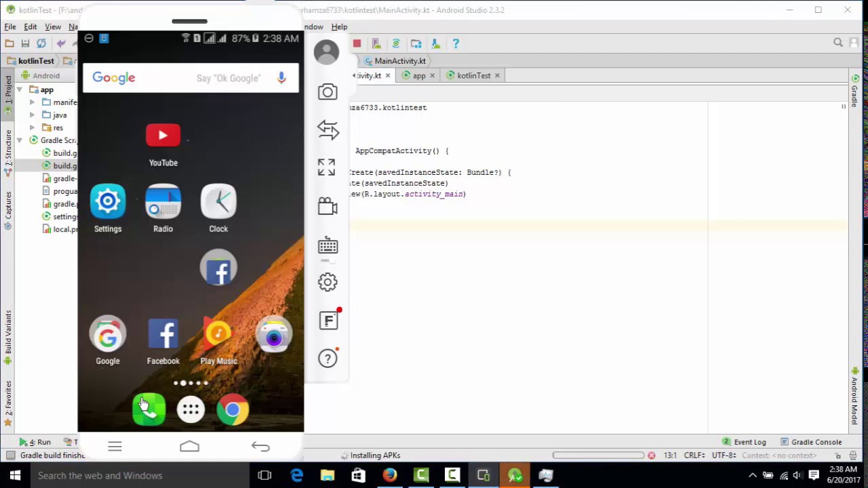868x488 pixels.
Task: Tap the phone's Home navigation button
Action: [x=190, y=446]
